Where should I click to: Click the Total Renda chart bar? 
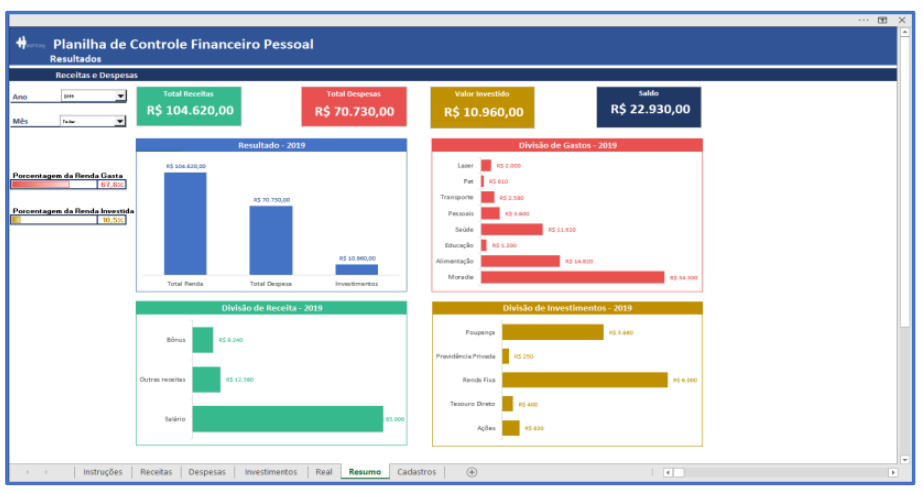(x=185, y=224)
